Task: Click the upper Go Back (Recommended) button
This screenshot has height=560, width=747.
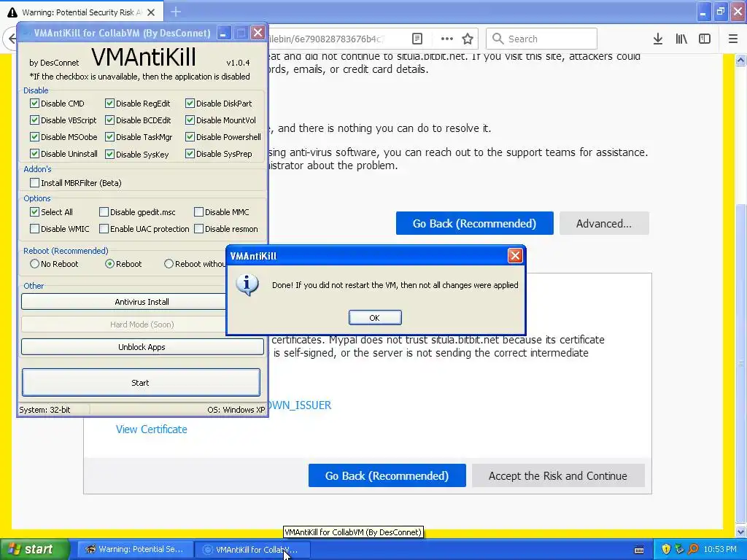Action: 474,223
